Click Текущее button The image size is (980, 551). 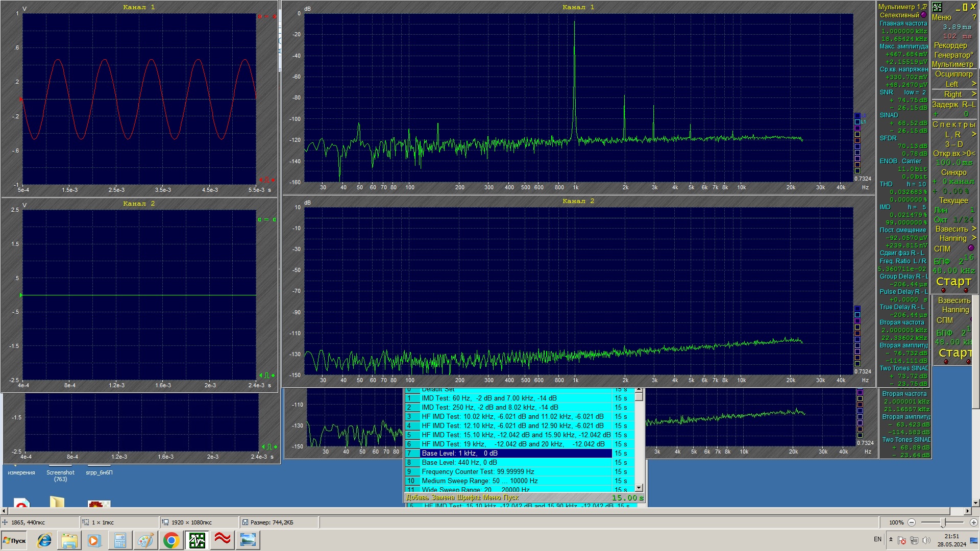[x=954, y=201]
